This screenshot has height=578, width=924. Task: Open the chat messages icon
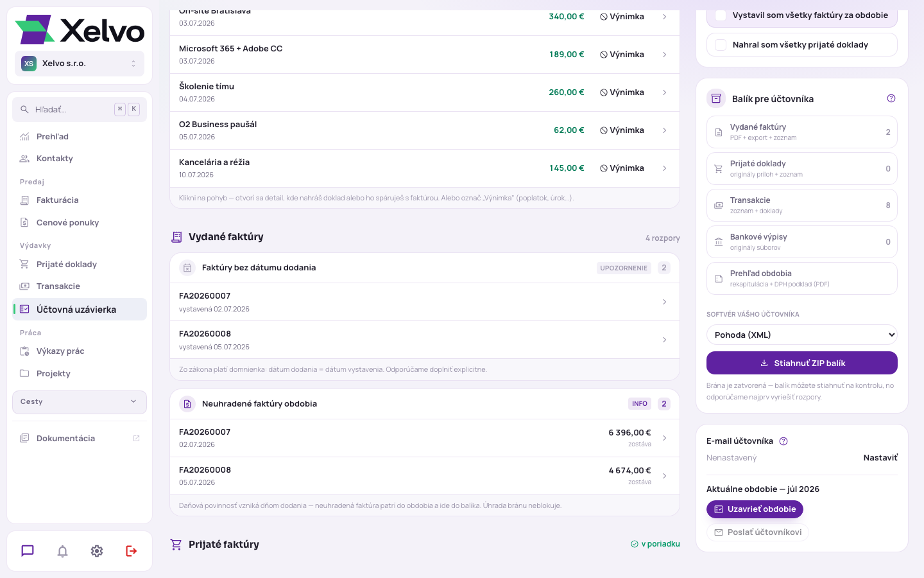(28, 551)
